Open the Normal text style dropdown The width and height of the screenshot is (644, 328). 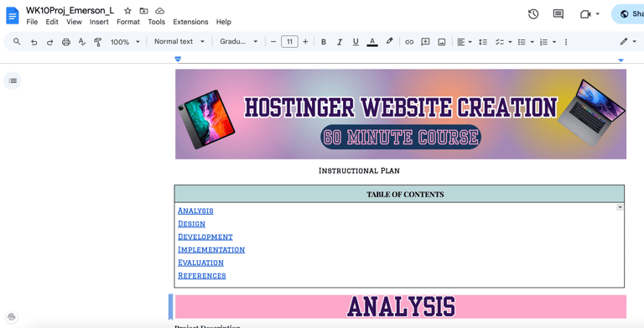click(179, 41)
